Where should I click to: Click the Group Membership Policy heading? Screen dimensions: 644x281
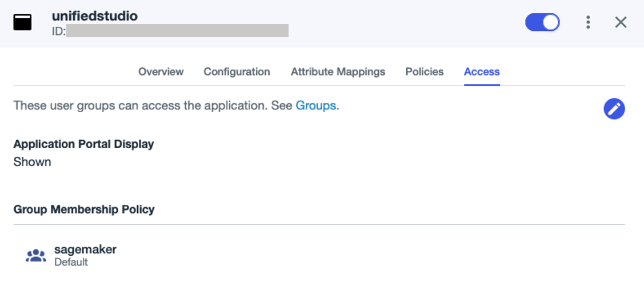(x=84, y=209)
